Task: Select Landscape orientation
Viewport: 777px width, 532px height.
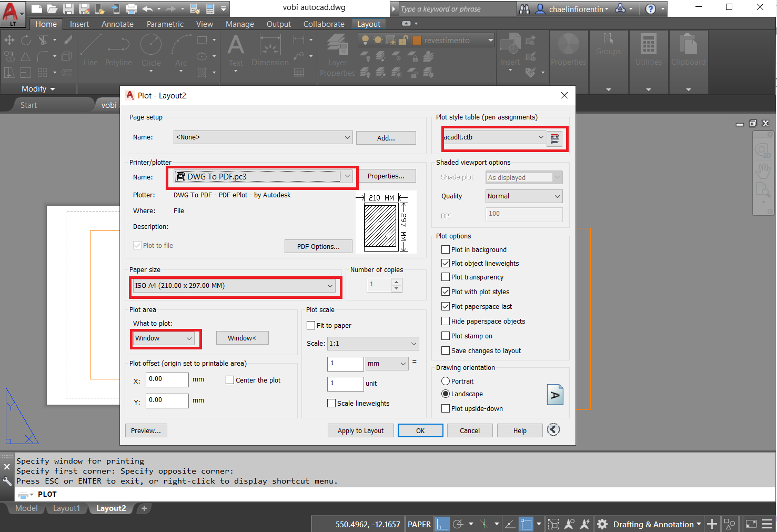Action: (446, 394)
